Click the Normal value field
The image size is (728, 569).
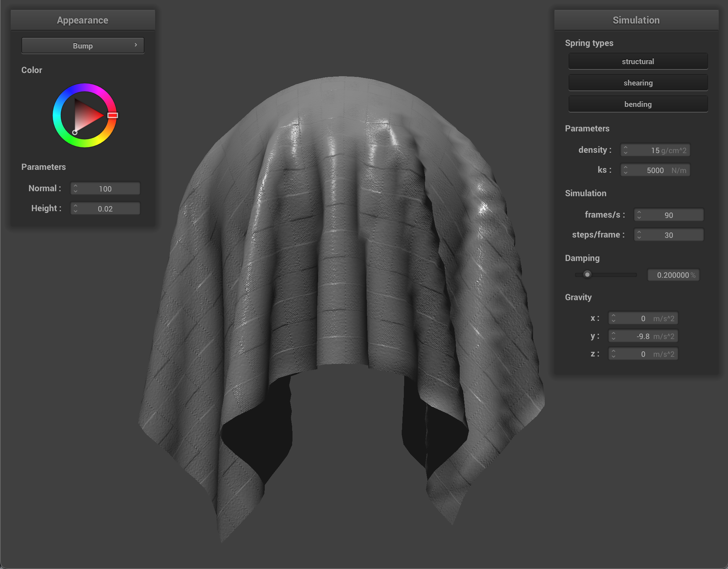click(105, 188)
